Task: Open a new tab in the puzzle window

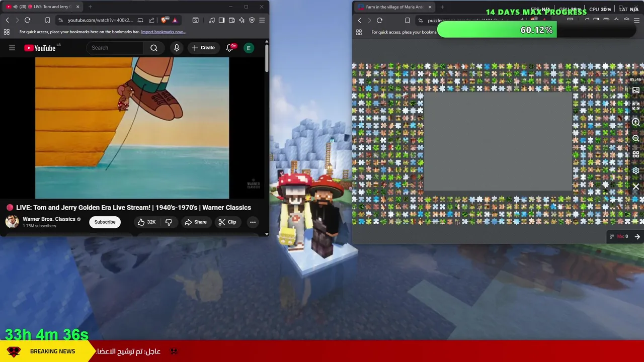Action: point(442,7)
